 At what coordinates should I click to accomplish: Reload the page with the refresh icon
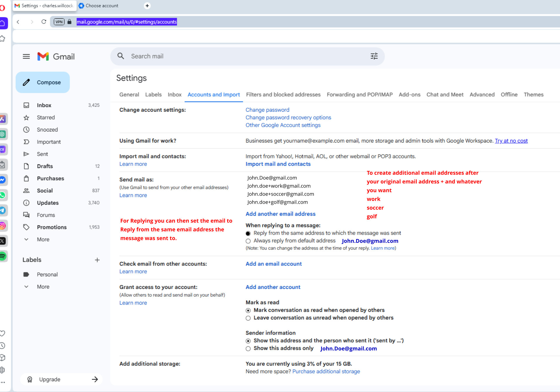(x=44, y=22)
